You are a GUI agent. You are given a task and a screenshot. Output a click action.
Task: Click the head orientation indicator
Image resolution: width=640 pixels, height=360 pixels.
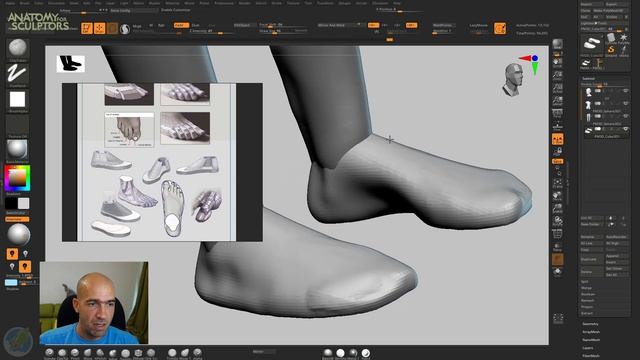click(512, 80)
